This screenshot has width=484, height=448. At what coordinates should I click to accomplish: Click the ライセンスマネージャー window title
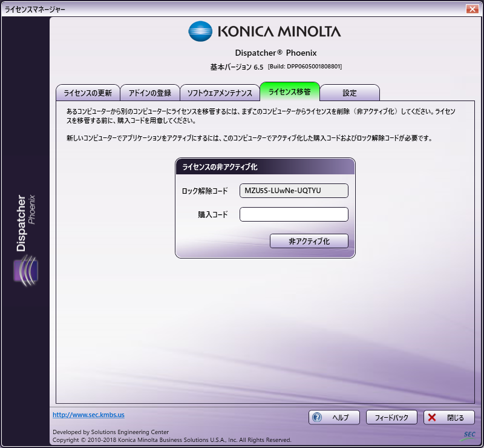[x=35, y=10]
